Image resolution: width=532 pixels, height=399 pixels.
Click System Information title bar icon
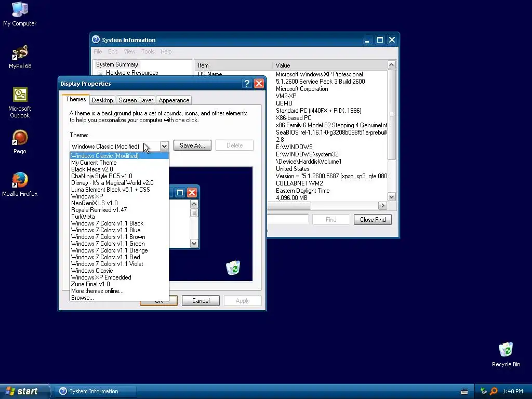pyautogui.click(x=96, y=39)
